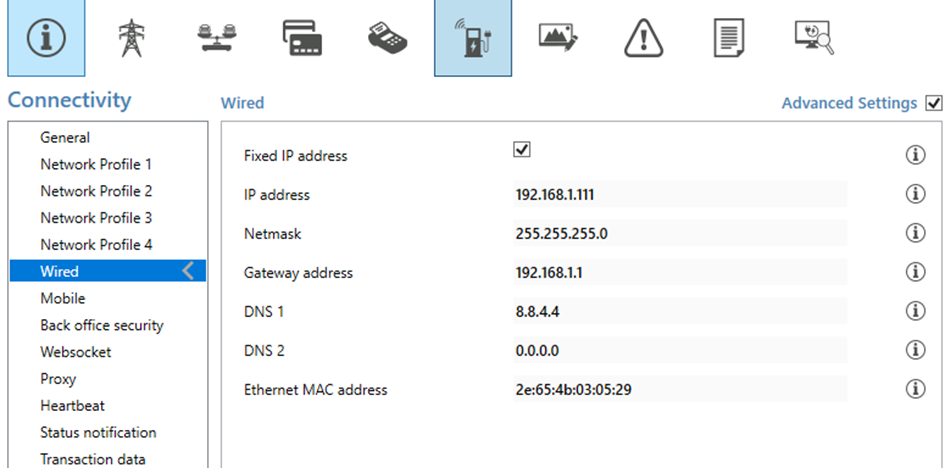Toggle the Advanced Settings checkbox
This screenshot has height=468, width=945.
point(934,104)
